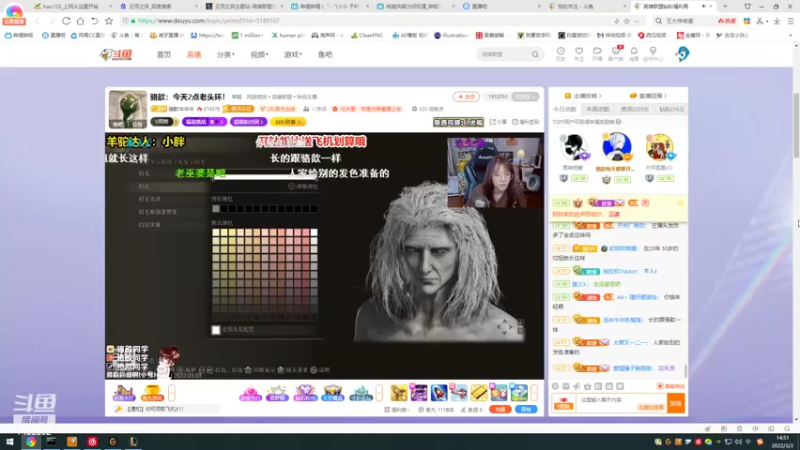The height and width of the screenshot is (450, 800).
Task: Click the 鱼丸预言 gold cup icon
Action: (152, 393)
